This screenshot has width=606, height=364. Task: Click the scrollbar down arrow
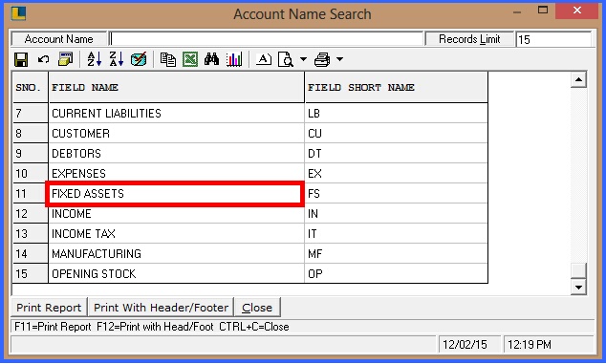pyautogui.click(x=578, y=288)
